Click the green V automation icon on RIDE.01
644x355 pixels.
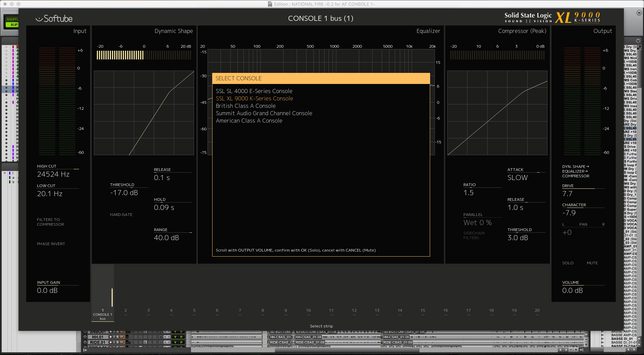(175, 342)
